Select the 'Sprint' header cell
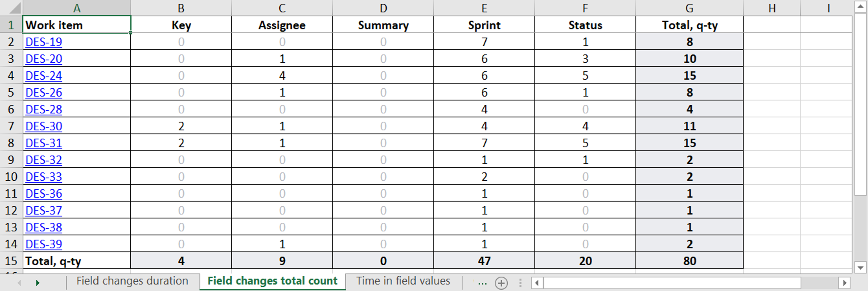The height and width of the screenshot is (291, 868). click(484, 25)
